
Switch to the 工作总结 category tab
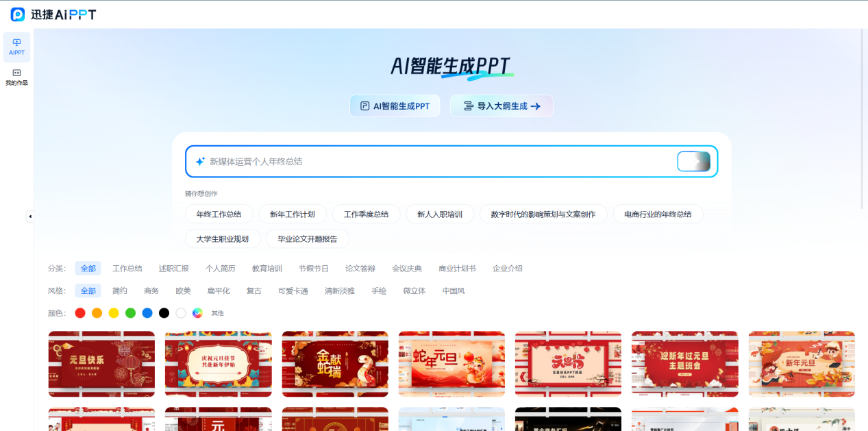(127, 268)
